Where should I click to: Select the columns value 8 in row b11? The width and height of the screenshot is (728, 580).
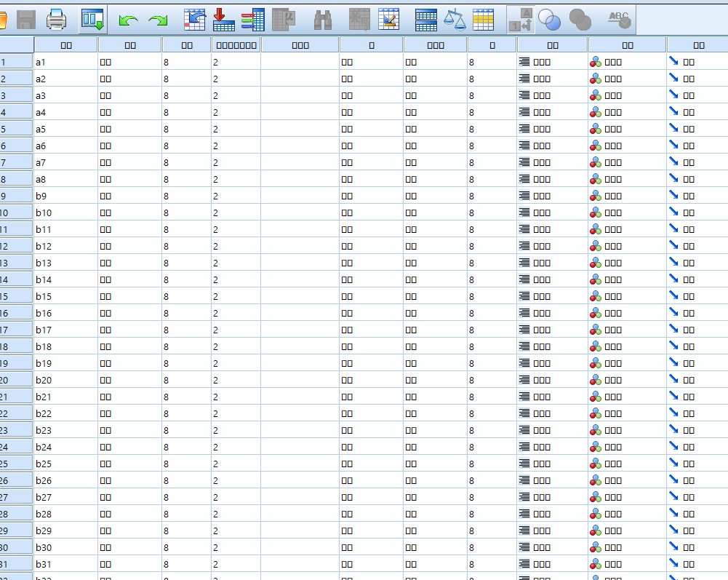(x=492, y=229)
